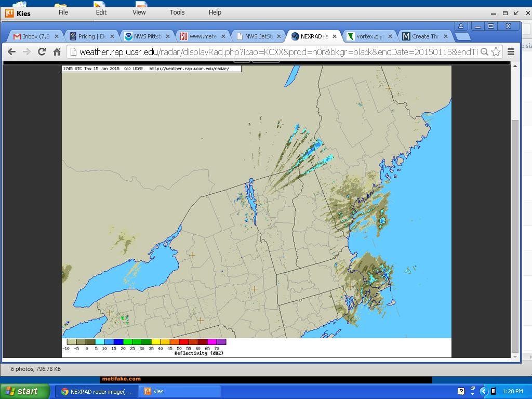Click the zoom magnifier icon in address bar

[484, 51]
